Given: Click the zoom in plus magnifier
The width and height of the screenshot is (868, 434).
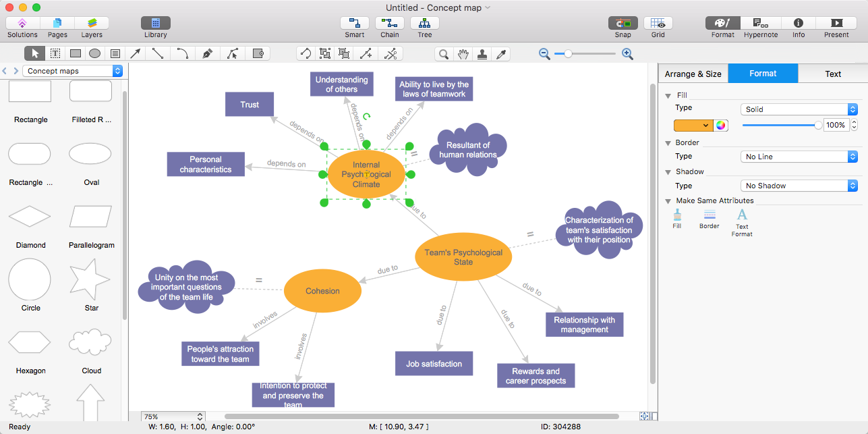Looking at the screenshot, I should pos(627,54).
